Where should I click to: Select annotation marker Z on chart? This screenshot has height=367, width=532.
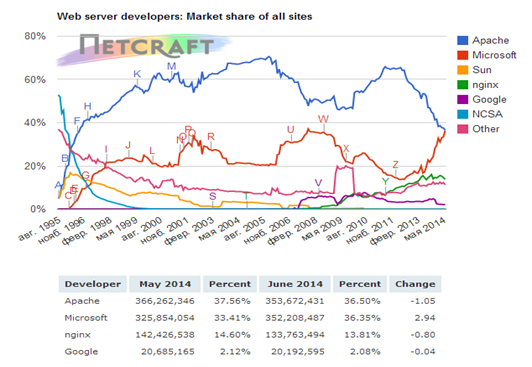click(x=395, y=165)
